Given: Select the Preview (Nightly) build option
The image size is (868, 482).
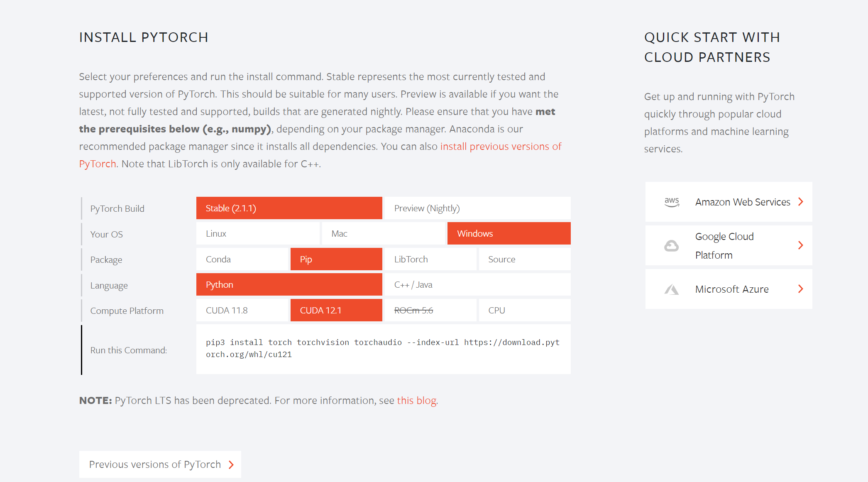Looking at the screenshot, I should click(477, 208).
